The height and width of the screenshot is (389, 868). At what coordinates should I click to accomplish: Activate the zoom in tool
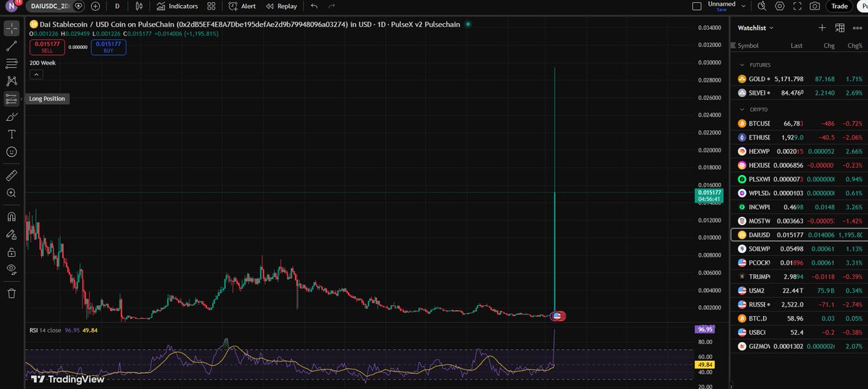coord(12,193)
